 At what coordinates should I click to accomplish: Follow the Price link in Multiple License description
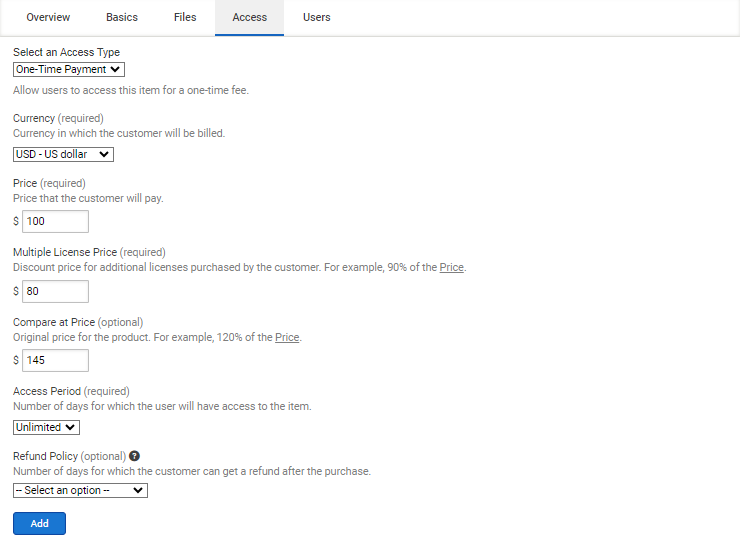[x=451, y=268]
